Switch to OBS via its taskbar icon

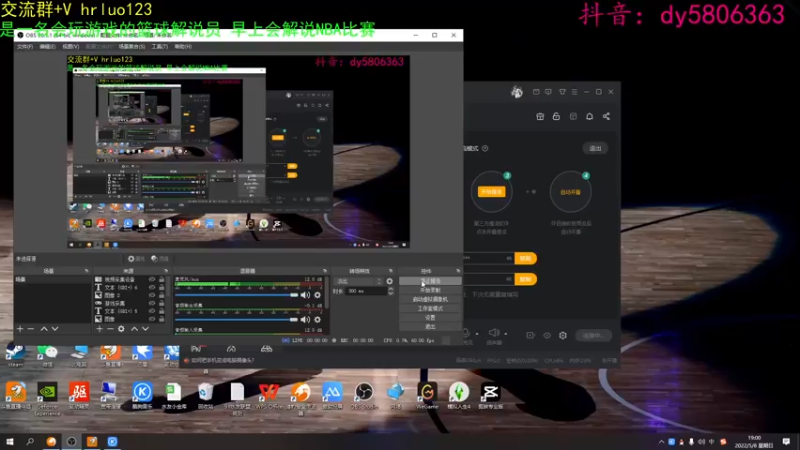pos(71,441)
